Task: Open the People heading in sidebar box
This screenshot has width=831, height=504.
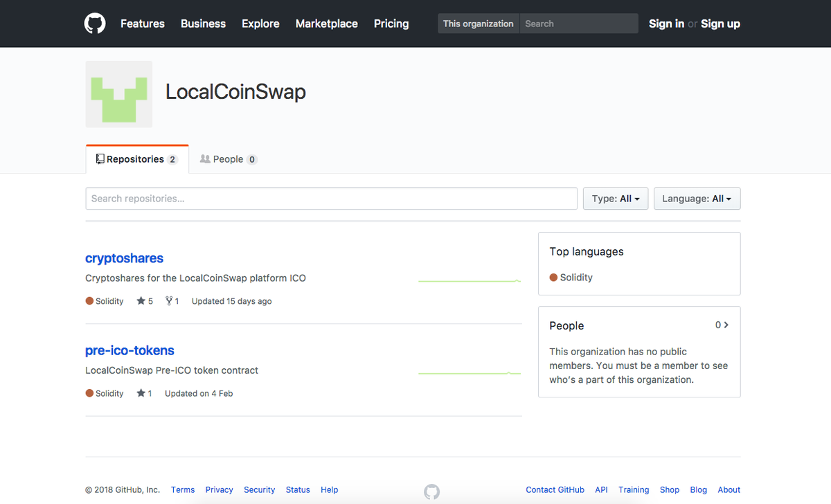Action: pos(566,325)
